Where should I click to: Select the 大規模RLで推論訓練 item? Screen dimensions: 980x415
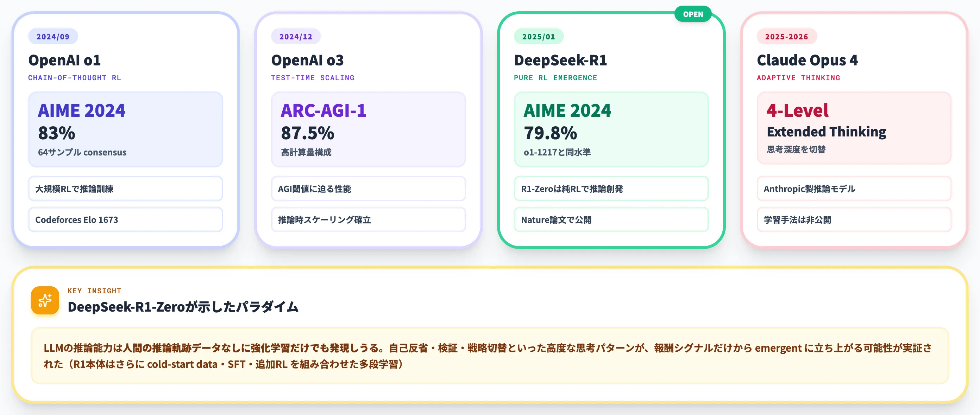[x=126, y=189]
